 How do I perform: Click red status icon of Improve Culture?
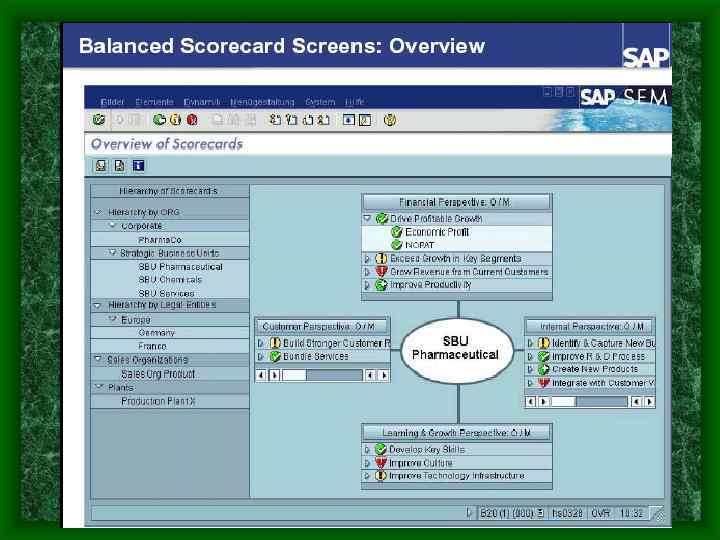point(380,462)
